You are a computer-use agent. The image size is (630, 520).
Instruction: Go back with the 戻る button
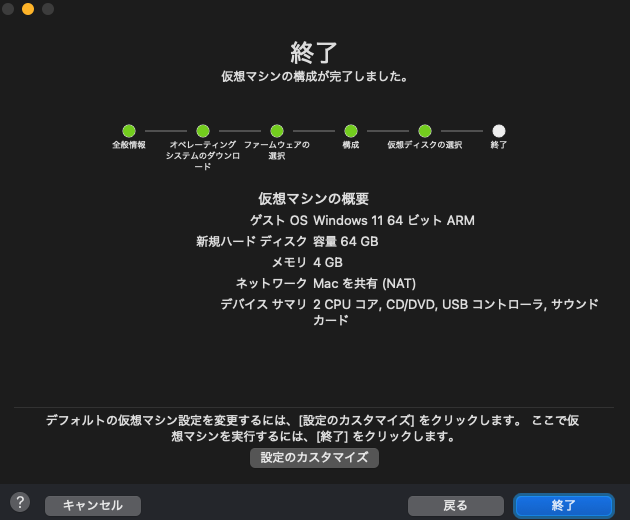pos(455,505)
